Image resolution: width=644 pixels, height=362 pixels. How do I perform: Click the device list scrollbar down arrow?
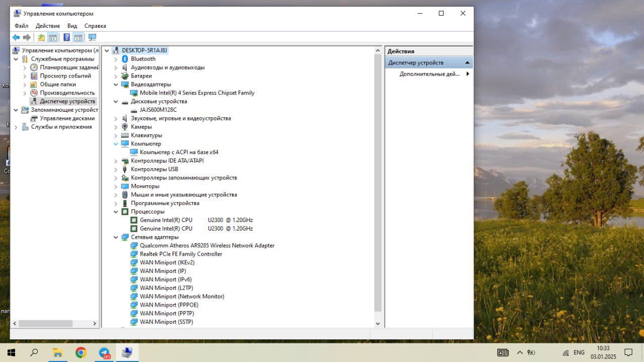point(378,324)
